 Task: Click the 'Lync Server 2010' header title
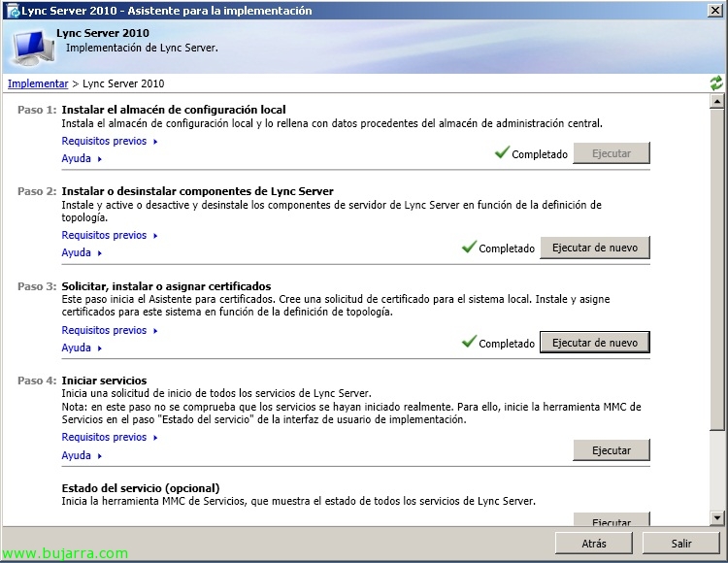(103, 33)
